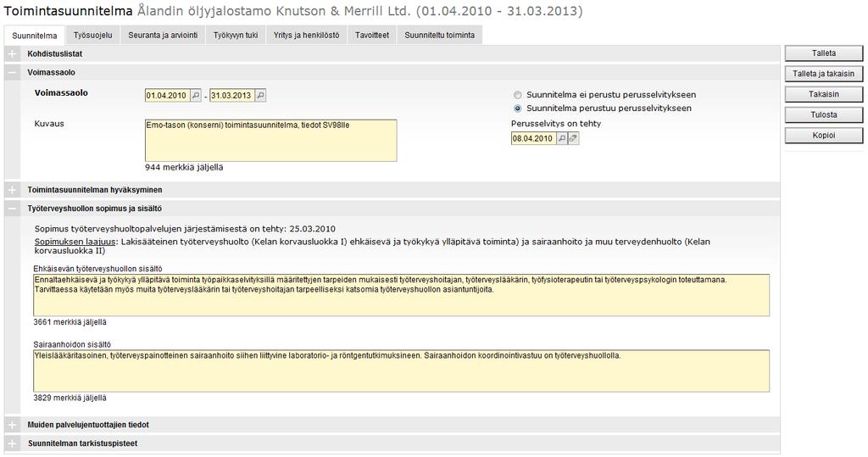Open the Suunniteltu toiminta tab
The image size is (868, 457).
440,35
